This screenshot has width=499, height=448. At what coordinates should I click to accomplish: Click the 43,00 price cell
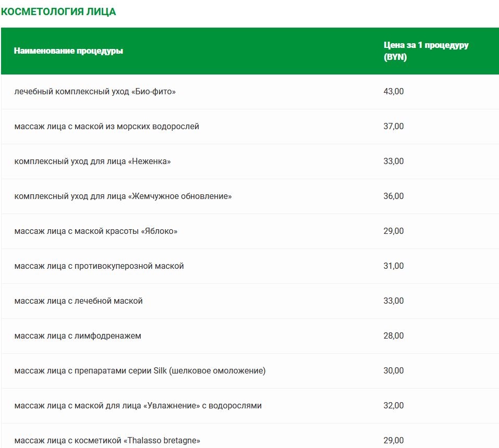tap(393, 92)
